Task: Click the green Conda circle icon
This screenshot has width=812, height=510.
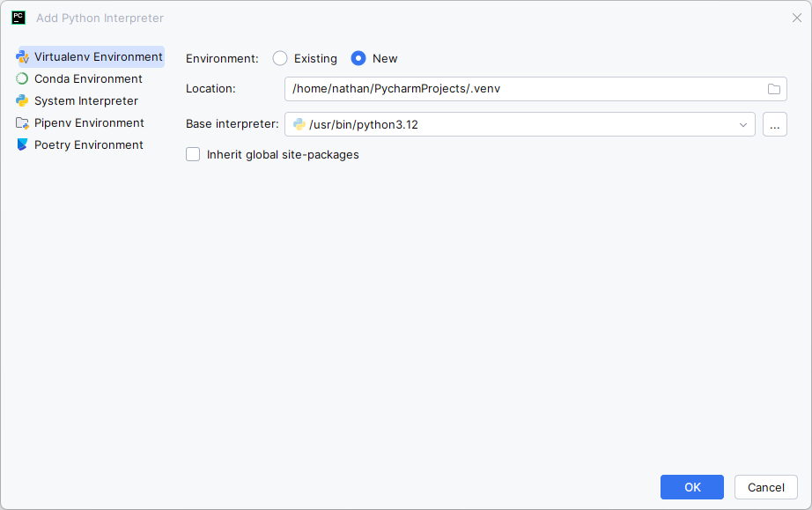Action: [x=23, y=79]
